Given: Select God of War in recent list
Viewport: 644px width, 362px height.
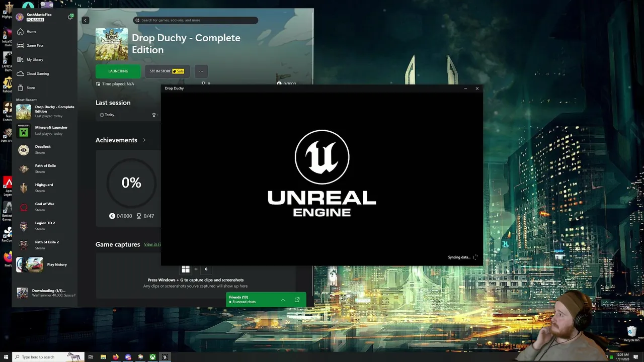Looking at the screenshot, I should click(45, 207).
